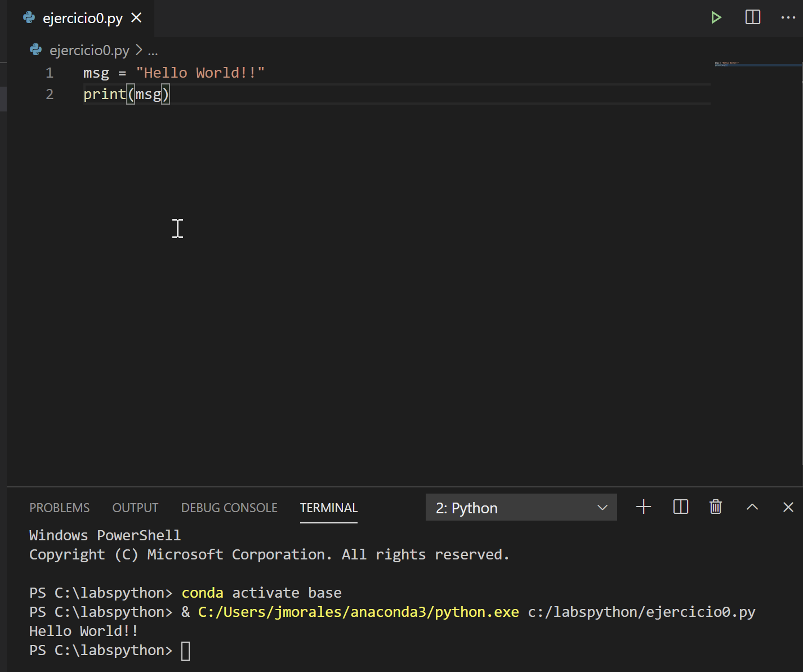Viewport: 803px width, 672px height.
Task: Kill the active terminal with trash icon
Action: (715, 507)
